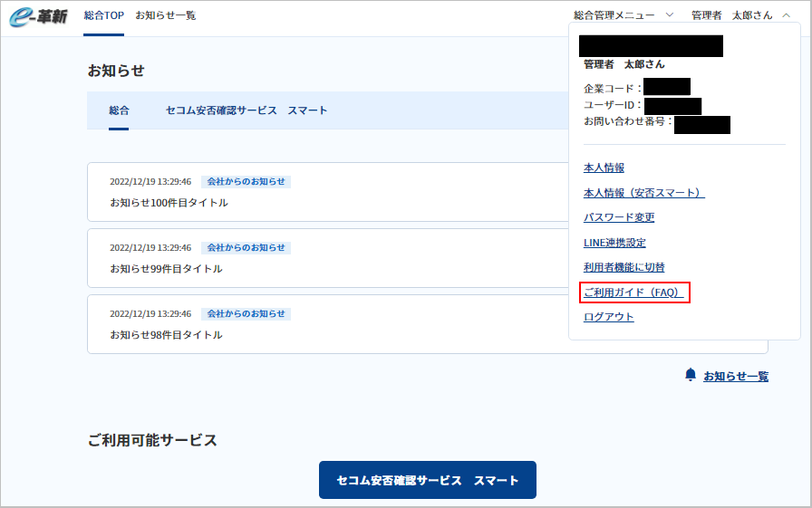Switch to セコム安否確認サービス スマート notice tab
This screenshot has width=812, height=508.
pos(246,110)
